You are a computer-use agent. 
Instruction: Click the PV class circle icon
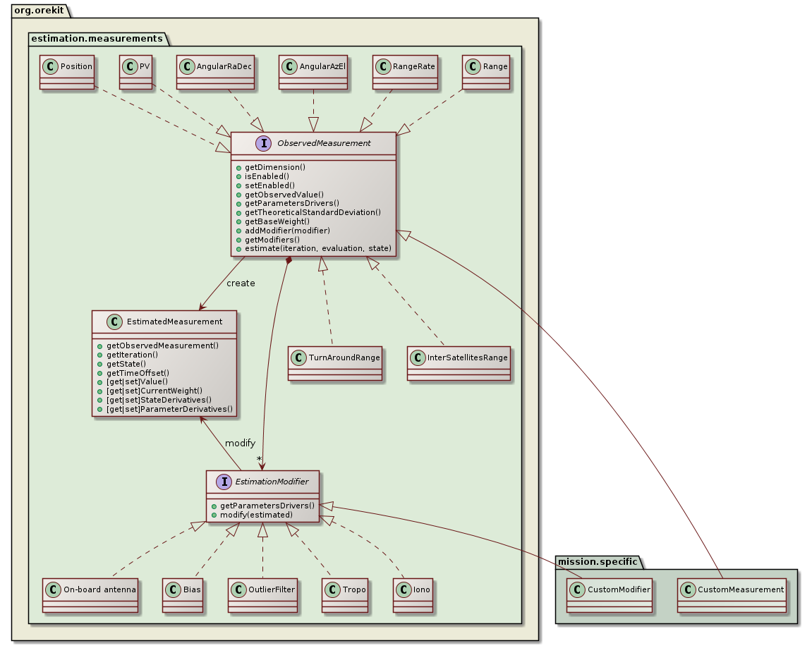[131, 66]
